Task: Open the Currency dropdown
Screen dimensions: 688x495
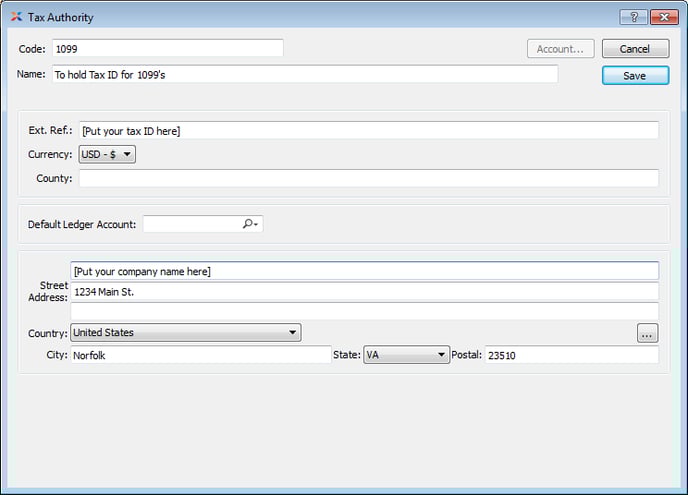Action: click(107, 155)
